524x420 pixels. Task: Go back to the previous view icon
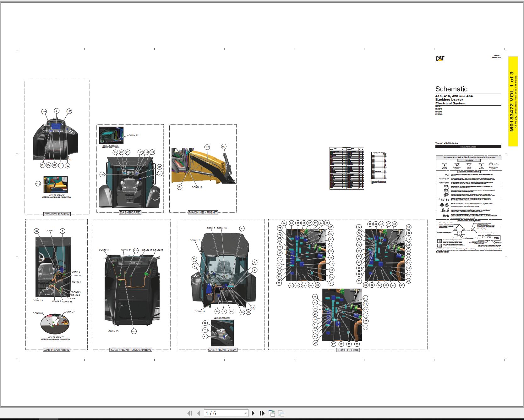[272, 413]
